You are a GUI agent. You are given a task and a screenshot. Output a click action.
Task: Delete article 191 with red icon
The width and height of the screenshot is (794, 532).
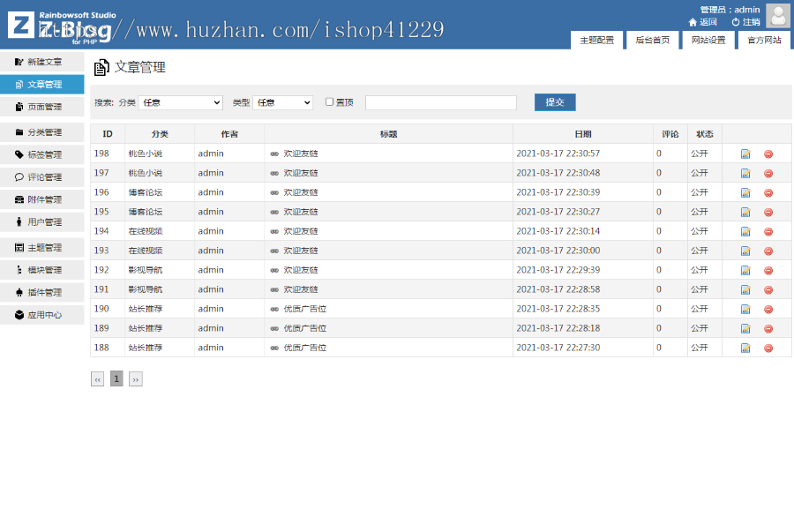coord(768,289)
